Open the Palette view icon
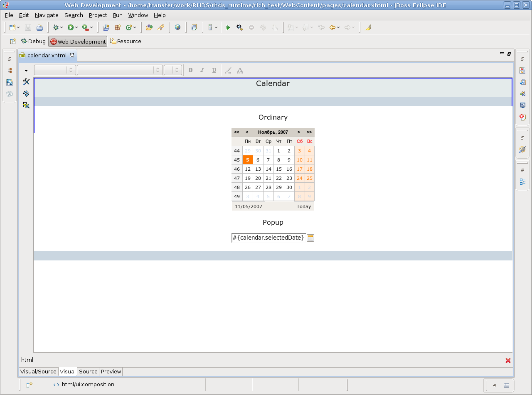 [522, 150]
